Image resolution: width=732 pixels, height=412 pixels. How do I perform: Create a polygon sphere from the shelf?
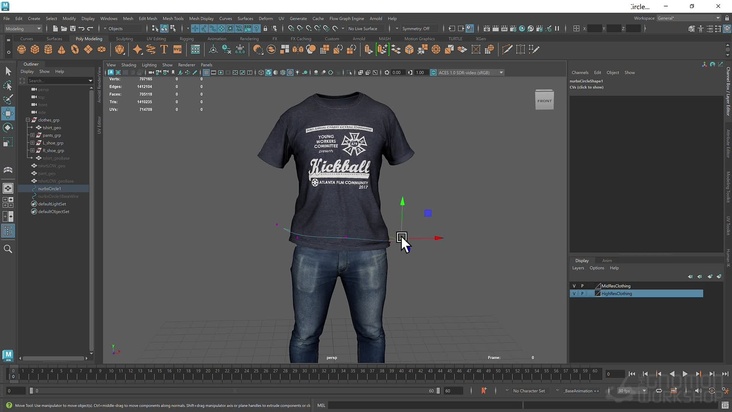pyautogui.click(x=21, y=49)
